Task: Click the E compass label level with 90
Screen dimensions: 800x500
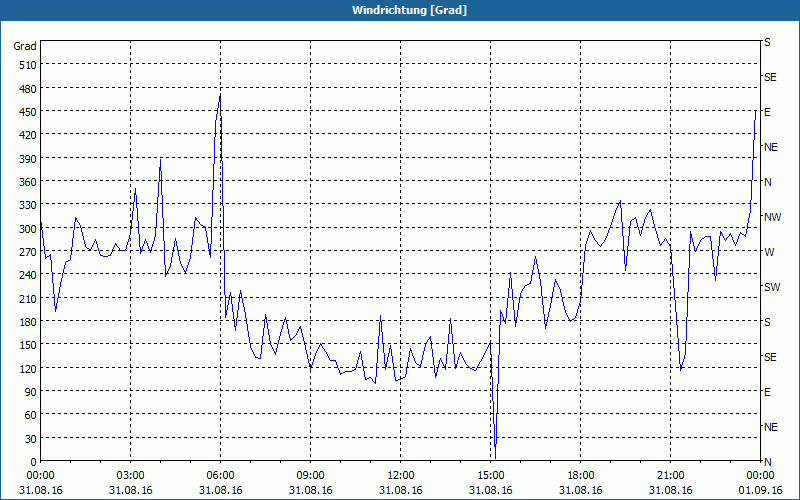Action: (x=767, y=392)
